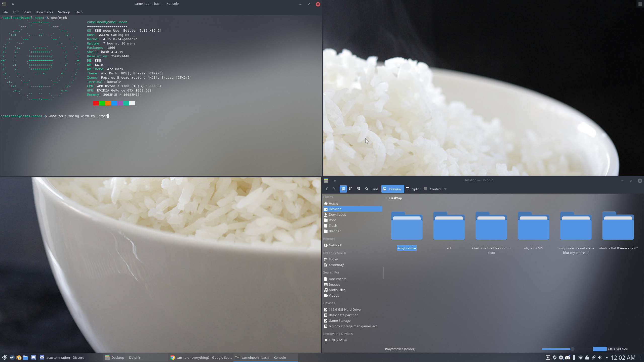The height and width of the screenshot is (362, 644).
Task: Open removable device notifier tray icon
Action: point(574,357)
